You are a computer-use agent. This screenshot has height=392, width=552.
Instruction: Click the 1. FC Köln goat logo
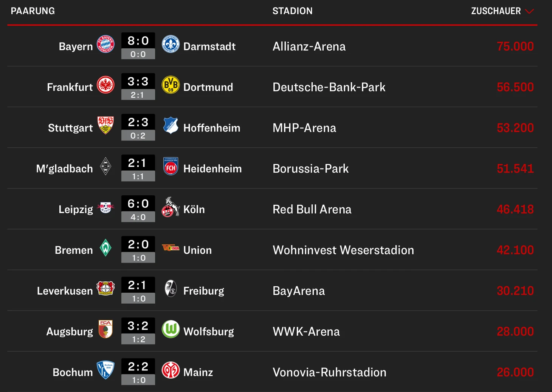pyautogui.click(x=170, y=207)
